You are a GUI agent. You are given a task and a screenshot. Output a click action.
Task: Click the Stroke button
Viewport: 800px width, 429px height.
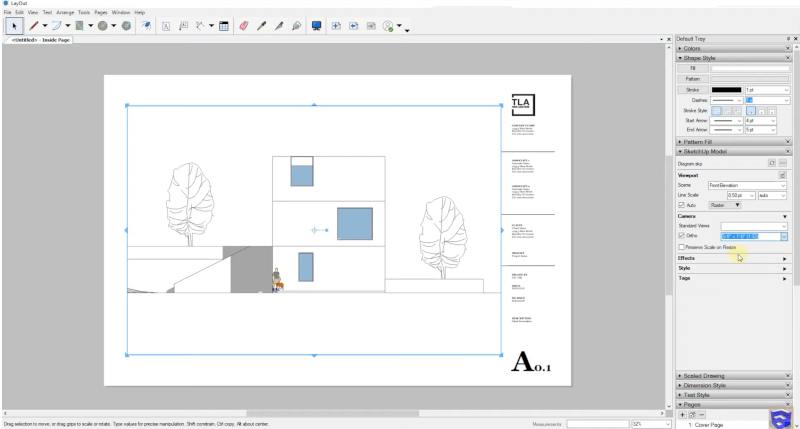[692, 90]
